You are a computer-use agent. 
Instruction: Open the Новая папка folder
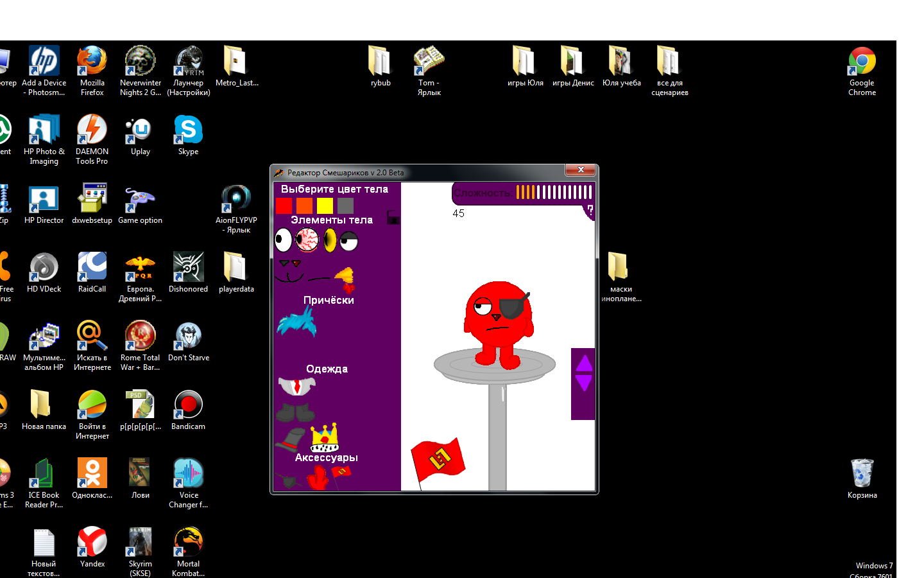44,410
